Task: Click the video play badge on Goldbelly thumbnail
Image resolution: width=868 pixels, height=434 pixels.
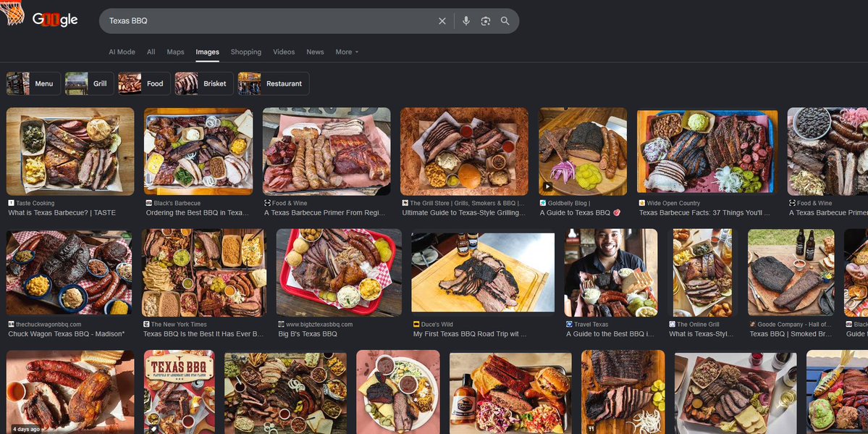Action: [x=547, y=187]
